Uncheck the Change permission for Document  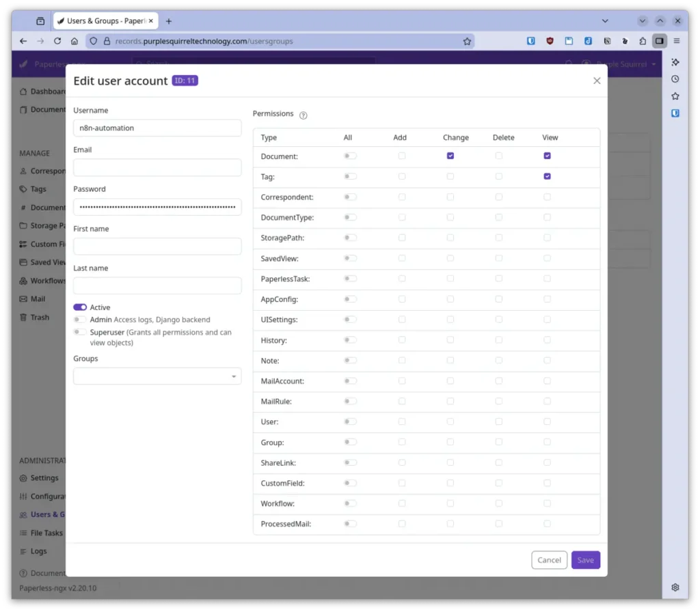[450, 156]
